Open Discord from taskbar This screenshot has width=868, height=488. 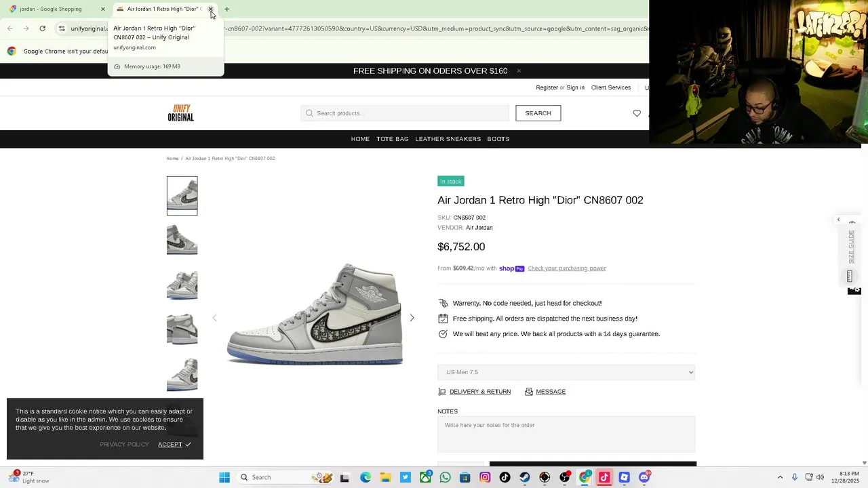[x=644, y=477]
